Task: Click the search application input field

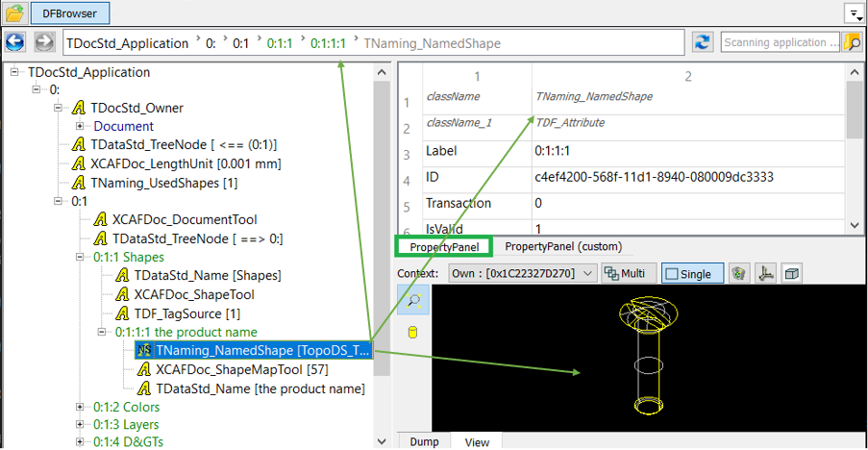Action: [780, 42]
